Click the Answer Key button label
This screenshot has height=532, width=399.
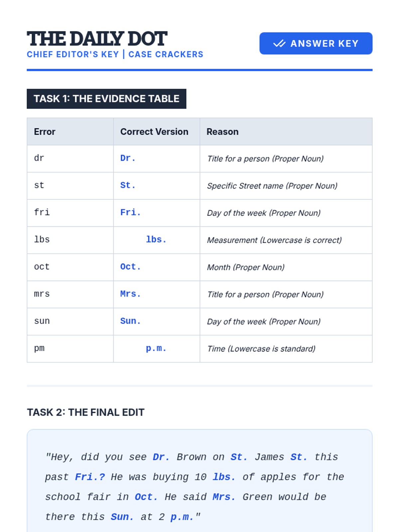coord(324,44)
